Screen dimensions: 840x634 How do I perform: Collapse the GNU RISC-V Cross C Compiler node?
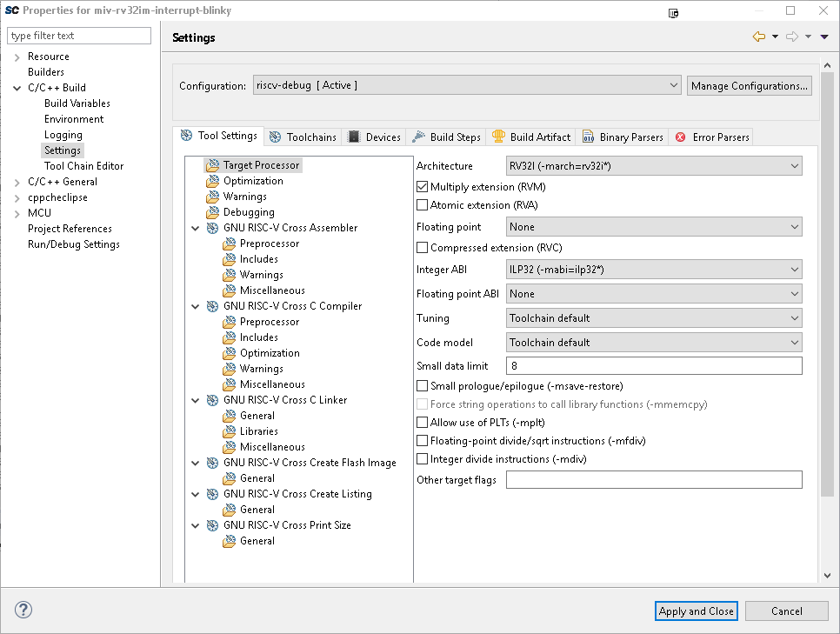pos(196,306)
